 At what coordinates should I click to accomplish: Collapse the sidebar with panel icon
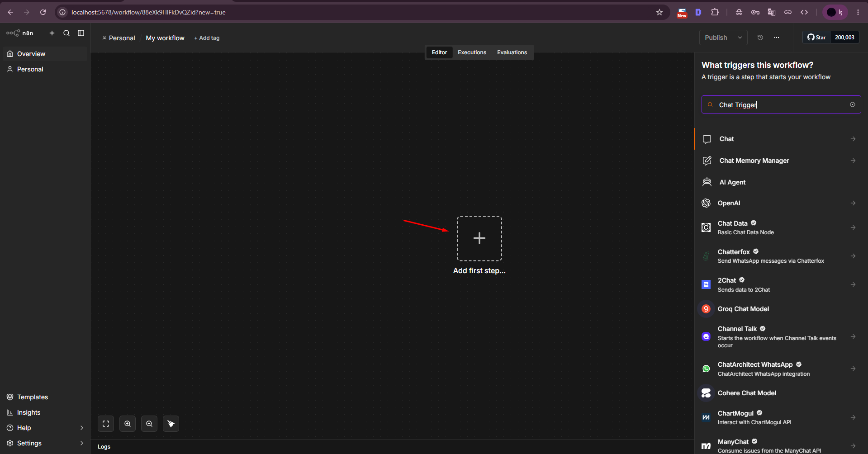coord(81,33)
